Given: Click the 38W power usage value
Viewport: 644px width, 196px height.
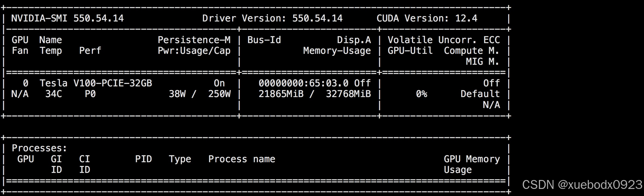Looking at the screenshot, I should (x=177, y=94).
